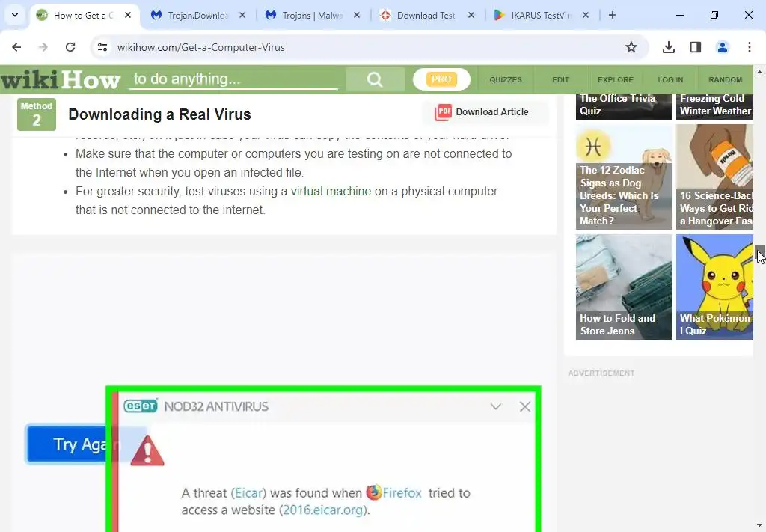The width and height of the screenshot is (766, 532).
Task: Bookmark this page with the star
Action: point(631,47)
